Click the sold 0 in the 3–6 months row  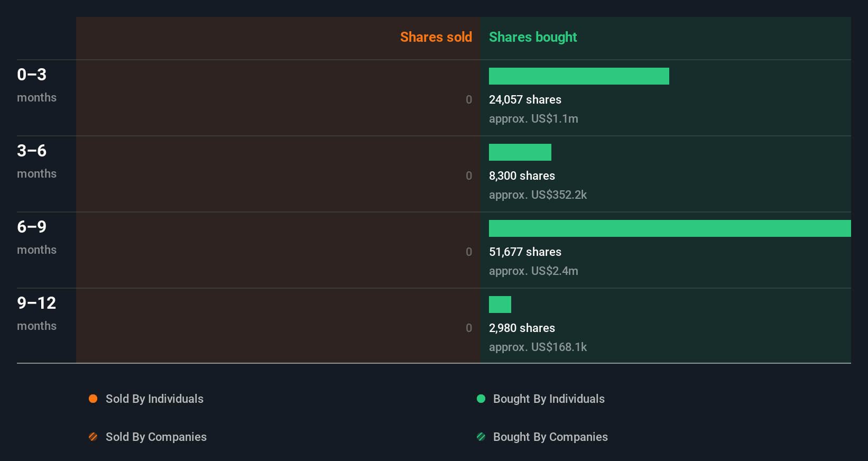469,176
